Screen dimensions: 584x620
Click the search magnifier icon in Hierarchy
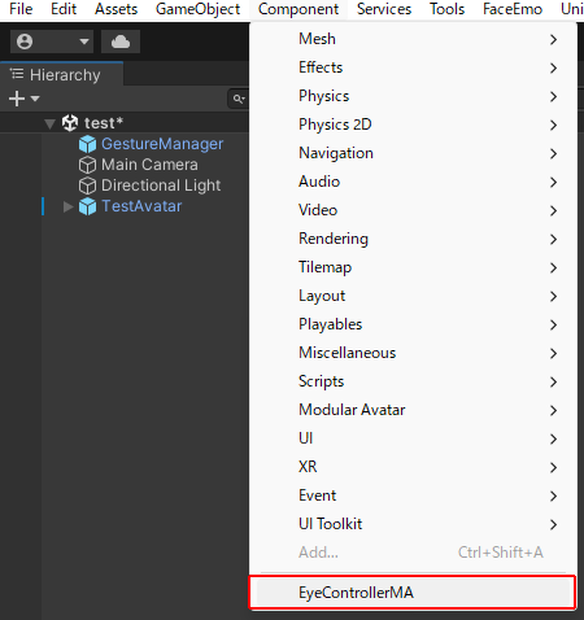click(238, 99)
